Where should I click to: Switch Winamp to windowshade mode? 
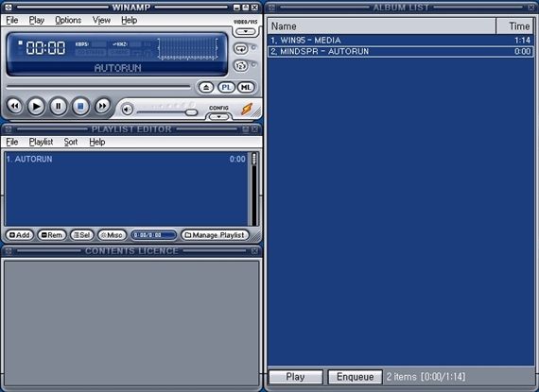point(246,8)
